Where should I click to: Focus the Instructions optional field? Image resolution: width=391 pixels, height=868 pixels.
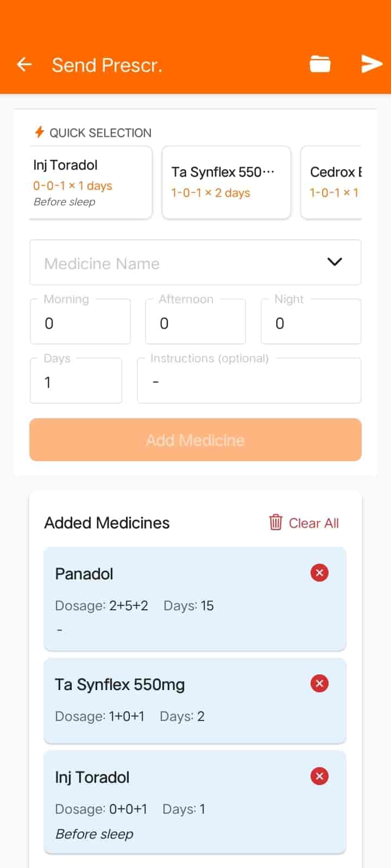pos(249,380)
